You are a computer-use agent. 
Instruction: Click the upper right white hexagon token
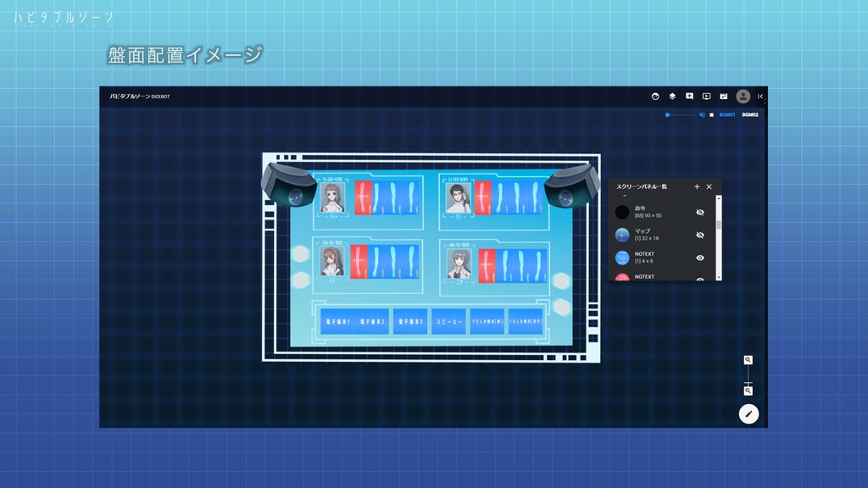[561, 281]
